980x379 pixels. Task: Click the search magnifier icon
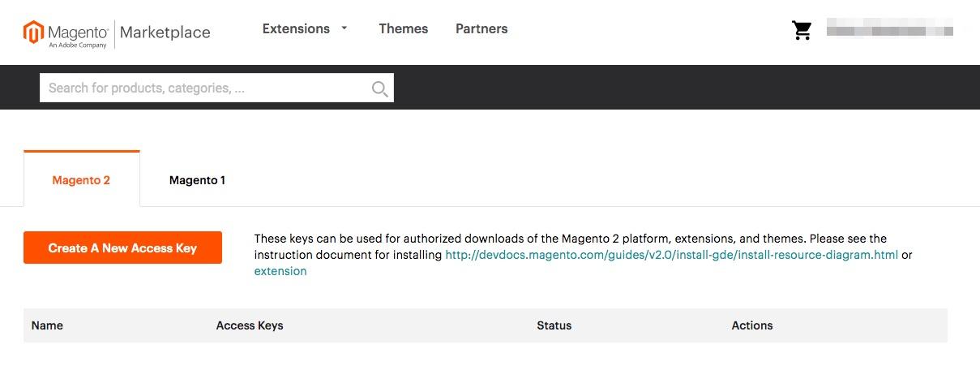379,88
